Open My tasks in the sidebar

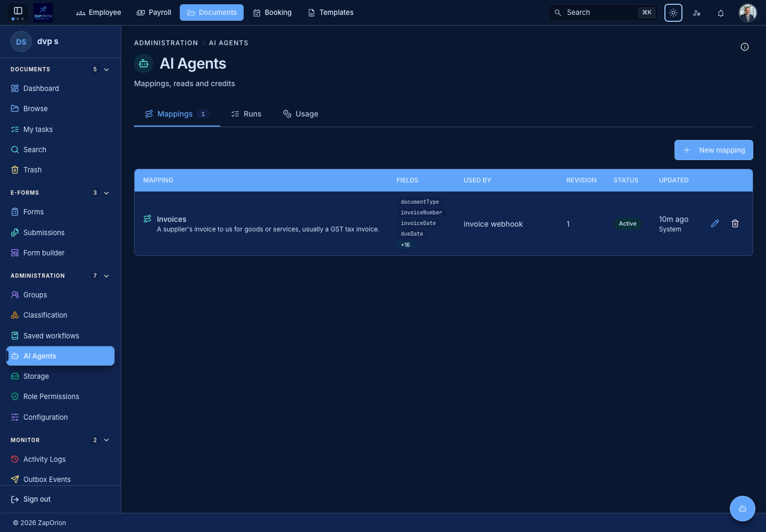60,129
